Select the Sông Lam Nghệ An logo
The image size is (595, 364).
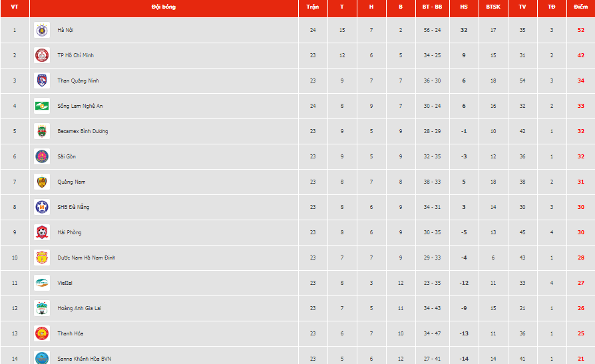click(x=42, y=106)
